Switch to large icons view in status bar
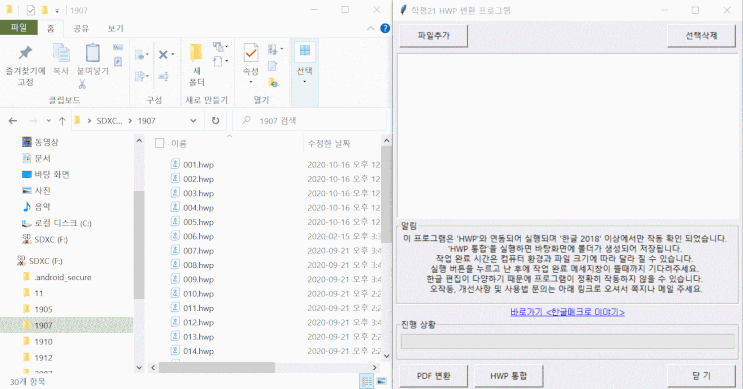Viewport: 743px width, 389px height. click(x=381, y=381)
